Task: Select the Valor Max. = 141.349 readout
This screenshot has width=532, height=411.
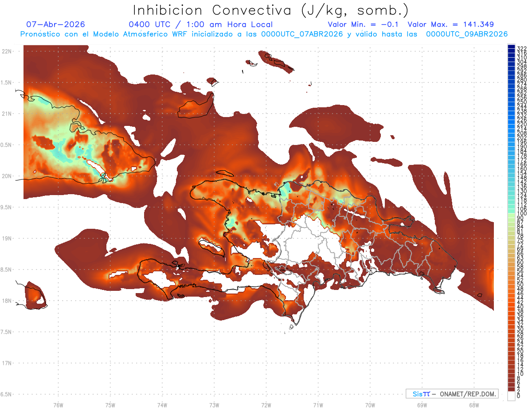Action: pyautogui.click(x=450, y=24)
